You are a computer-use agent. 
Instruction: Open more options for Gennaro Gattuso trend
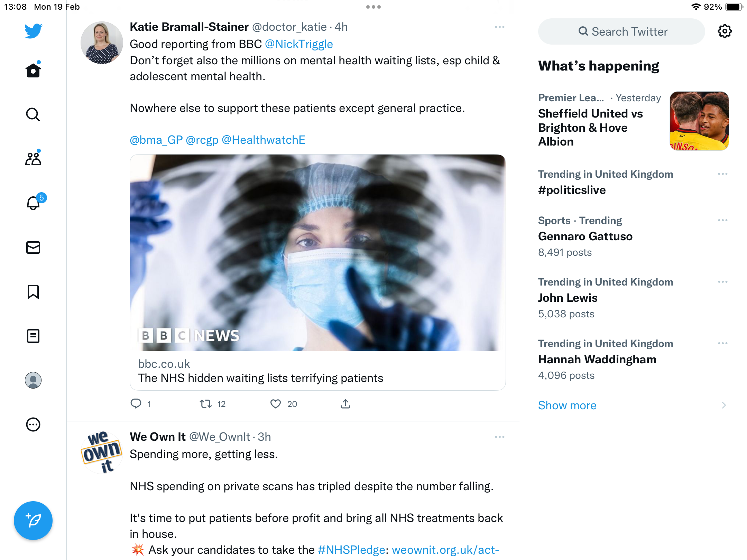click(723, 220)
